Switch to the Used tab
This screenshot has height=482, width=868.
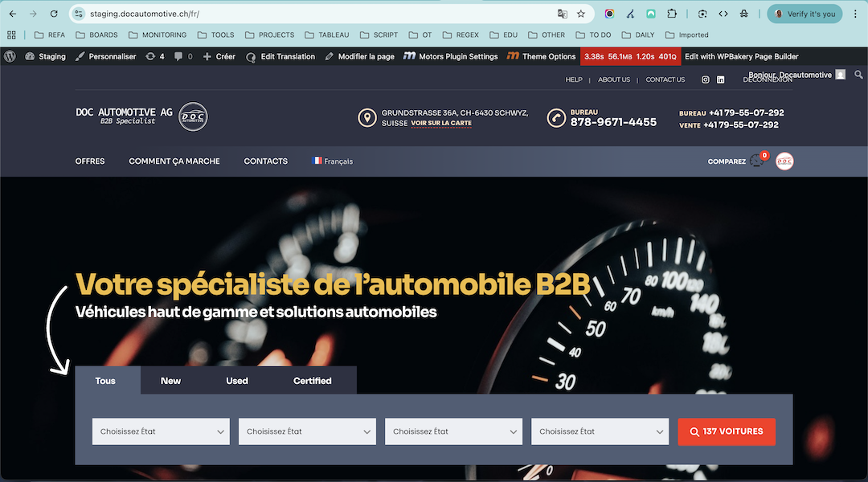pos(237,381)
